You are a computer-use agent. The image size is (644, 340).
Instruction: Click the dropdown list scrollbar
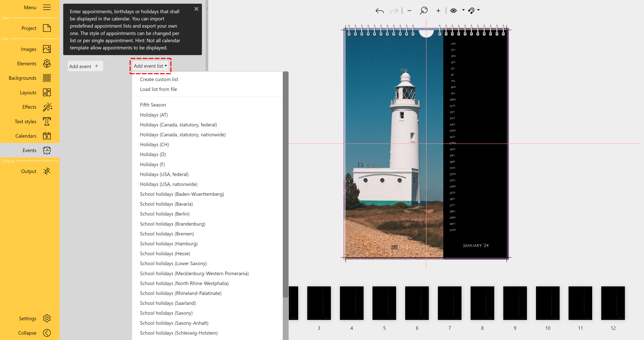click(285, 185)
